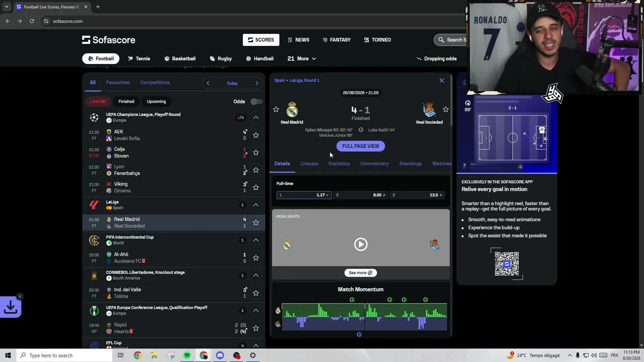
Task: Collapse the EFL Cup section
Action: point(256,345)
